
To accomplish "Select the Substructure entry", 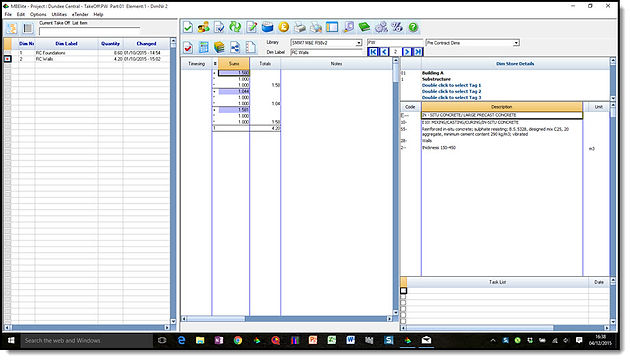I will coord(436,79).
